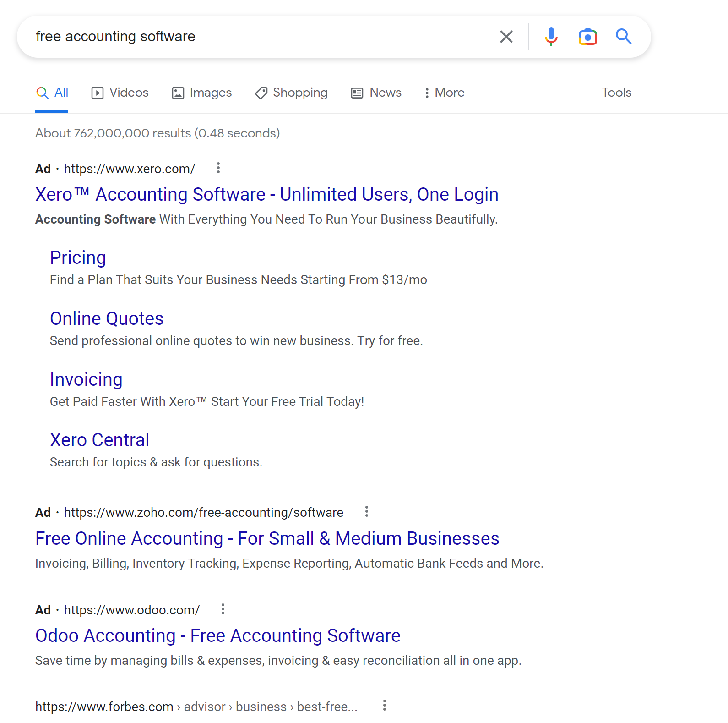Screen dimensions: 728x723
Task: Expand the More search categories menu
Action: (444, 93)
